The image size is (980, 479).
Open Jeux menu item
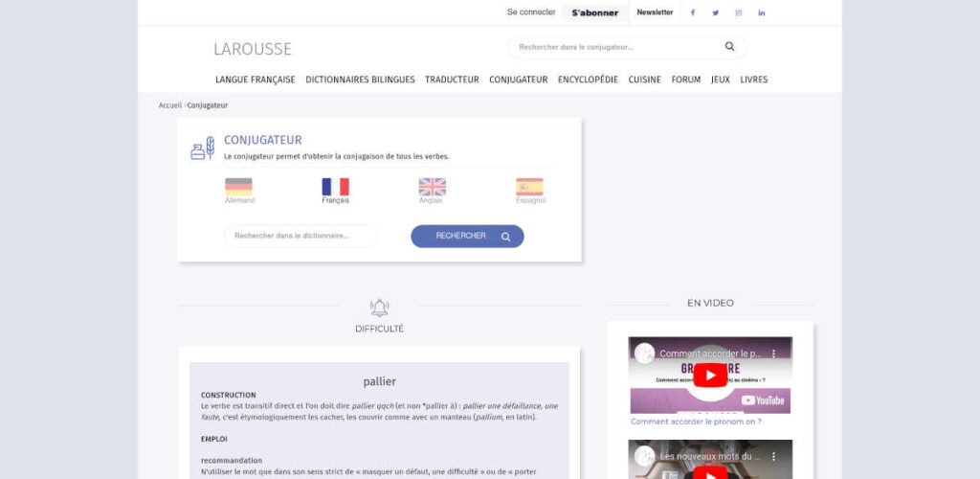tap(720, 80)
